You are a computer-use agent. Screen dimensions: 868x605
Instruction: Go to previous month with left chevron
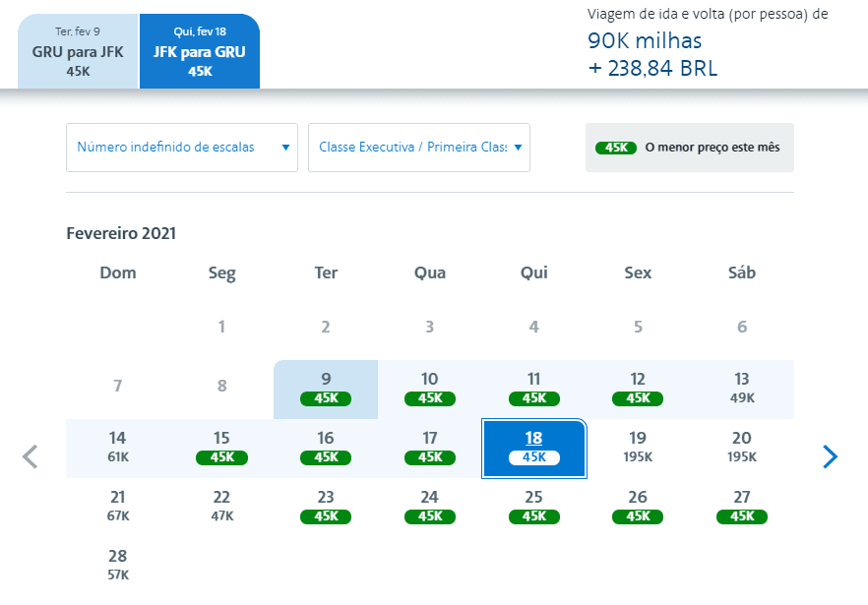pos(30,456)
